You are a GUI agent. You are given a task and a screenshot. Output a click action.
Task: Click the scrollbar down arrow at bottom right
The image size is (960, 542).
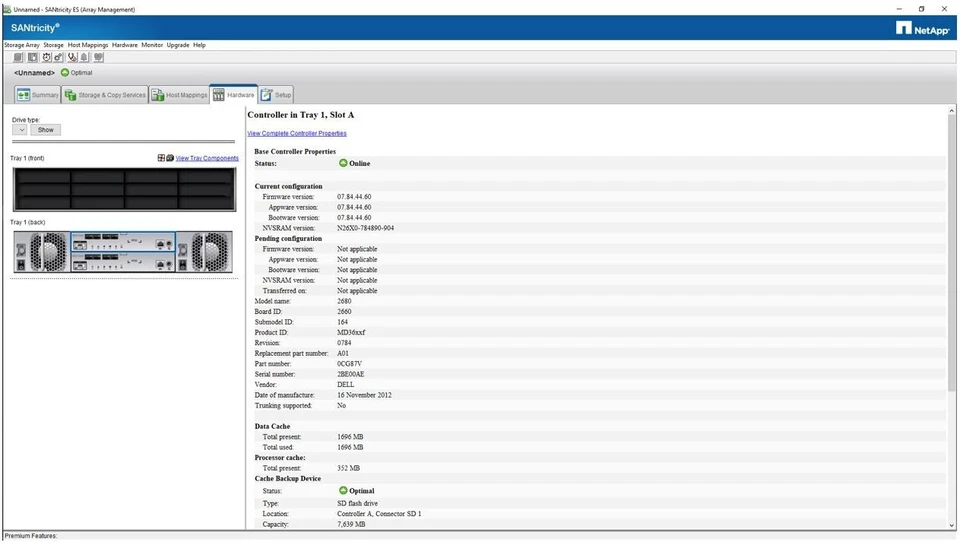point(951,525)
